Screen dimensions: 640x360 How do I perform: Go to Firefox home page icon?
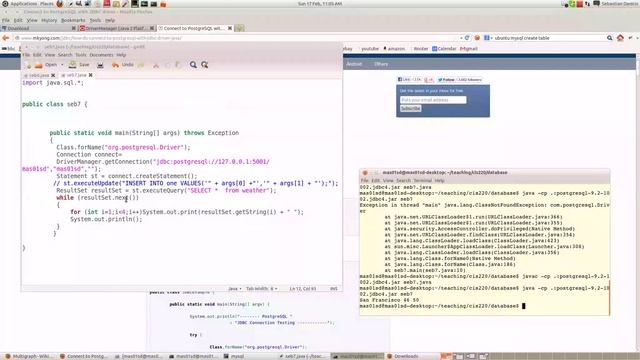coord(620,38)
